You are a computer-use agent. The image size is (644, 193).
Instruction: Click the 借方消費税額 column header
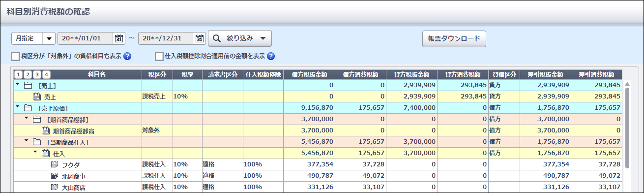pos(361,75)
